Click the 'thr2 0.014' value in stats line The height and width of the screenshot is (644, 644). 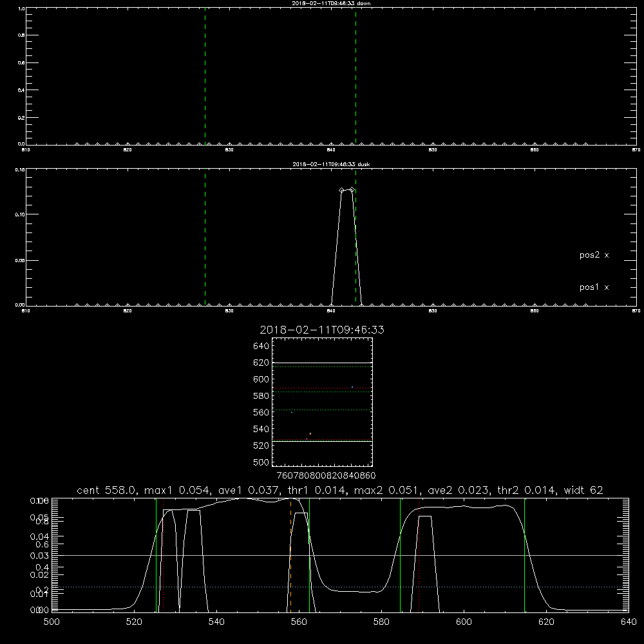click(x=526, y=490)
